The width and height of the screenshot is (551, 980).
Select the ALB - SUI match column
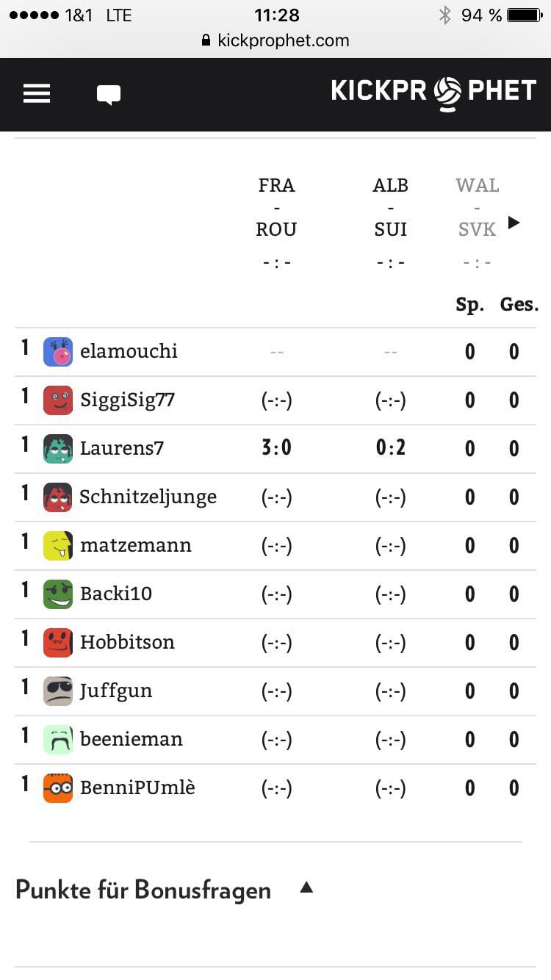[390, 207]
